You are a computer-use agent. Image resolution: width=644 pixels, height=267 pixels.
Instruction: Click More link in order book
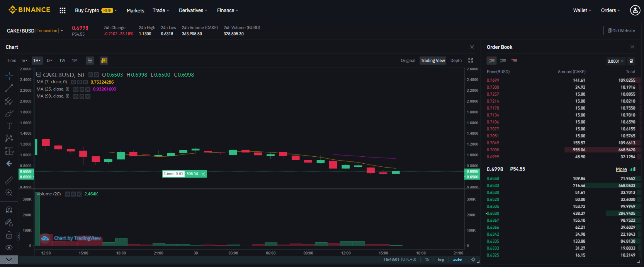pos(621,169)
